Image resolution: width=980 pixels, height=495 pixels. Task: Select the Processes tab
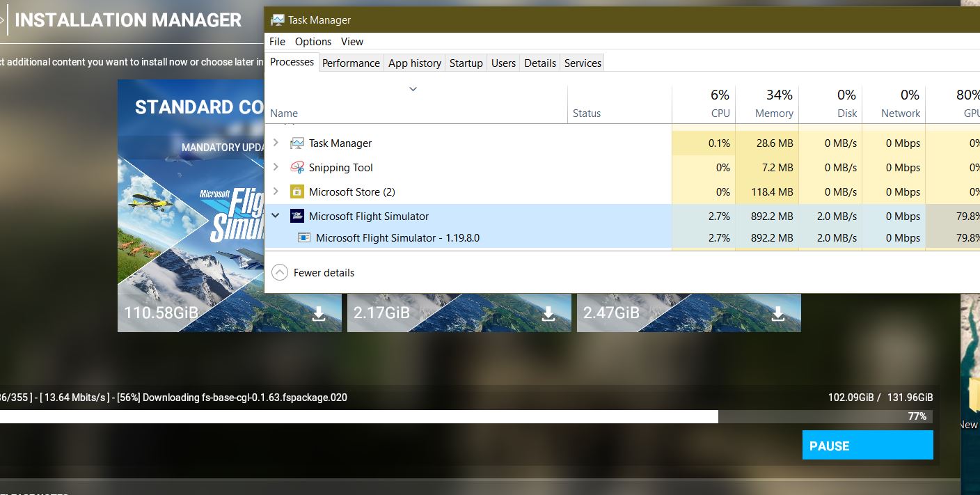[292, 62]
